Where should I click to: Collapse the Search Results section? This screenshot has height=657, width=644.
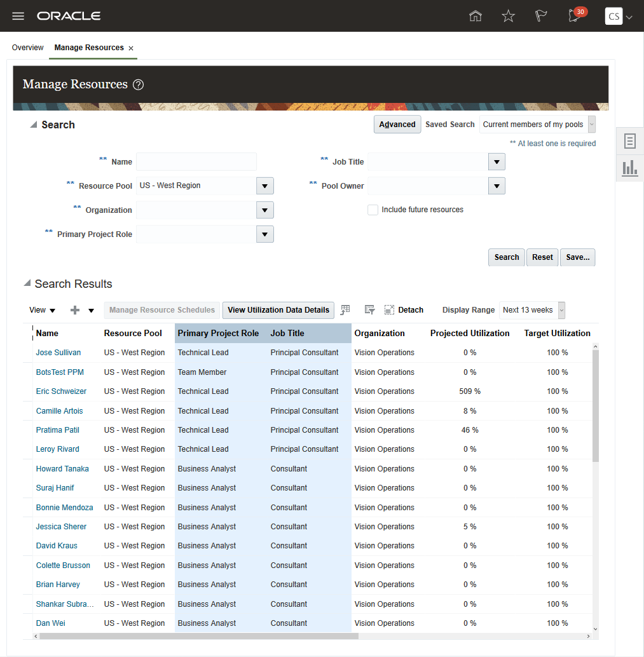27,283
